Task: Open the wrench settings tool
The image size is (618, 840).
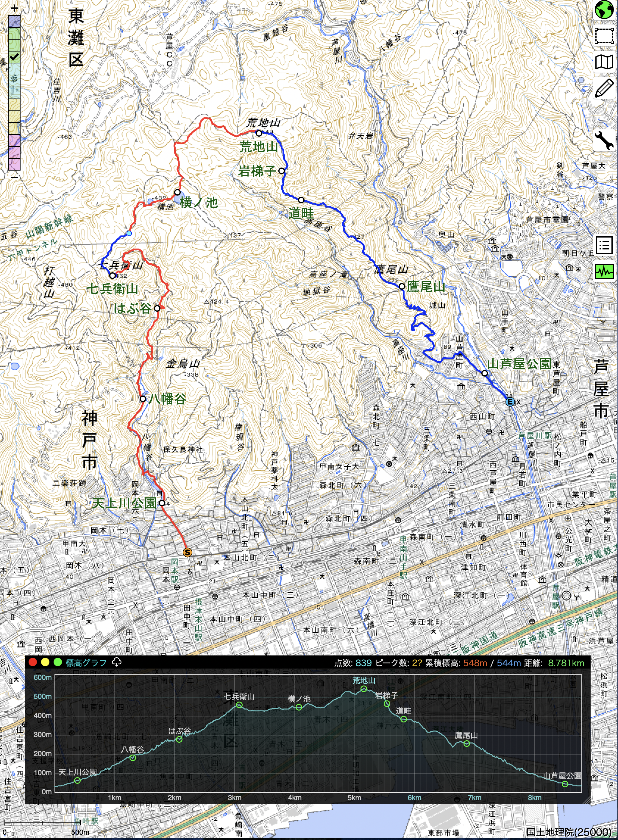Action: point(604,140)
